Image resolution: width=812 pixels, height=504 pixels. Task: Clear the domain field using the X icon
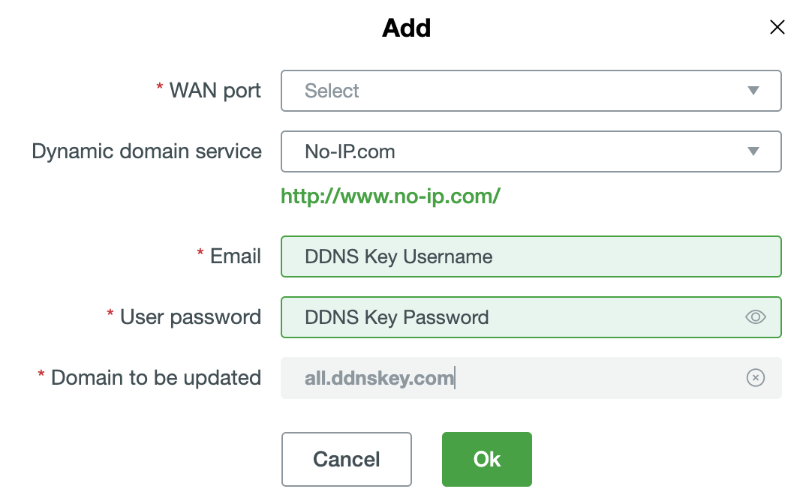(x=755, y=378)
